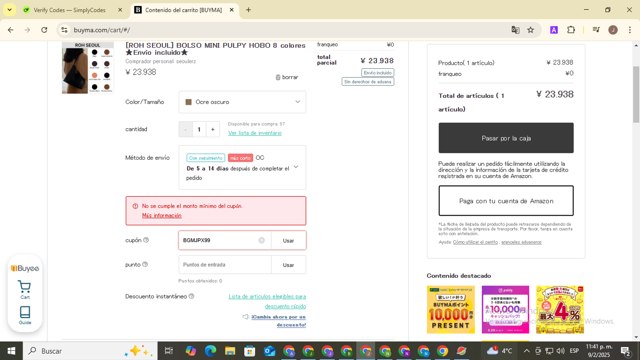Click ¡Cambia ahora por un descuento! link

(278, 321)
